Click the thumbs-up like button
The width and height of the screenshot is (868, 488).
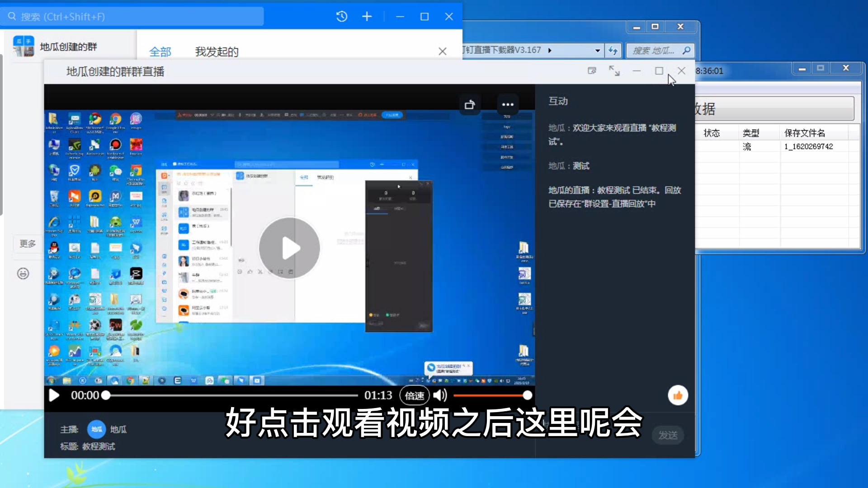click(677, 395)
